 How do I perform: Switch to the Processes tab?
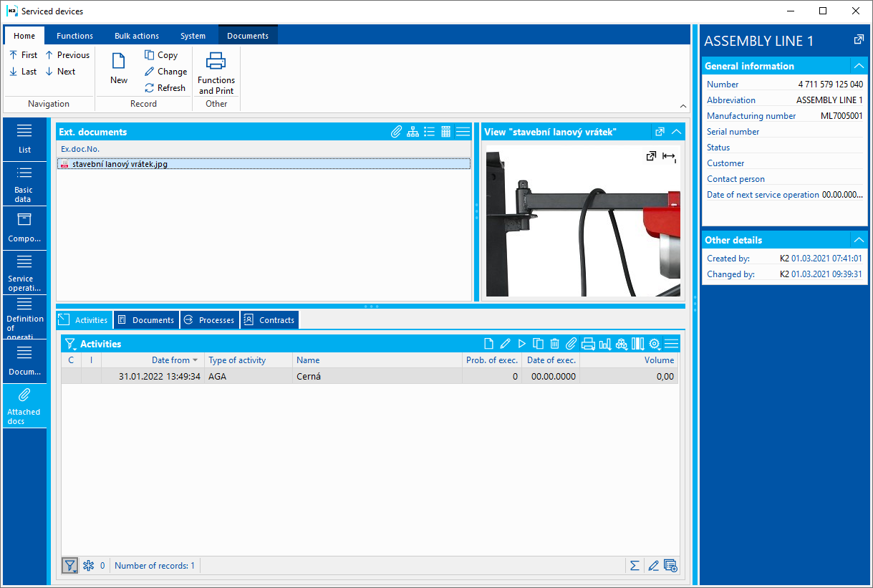209,320
